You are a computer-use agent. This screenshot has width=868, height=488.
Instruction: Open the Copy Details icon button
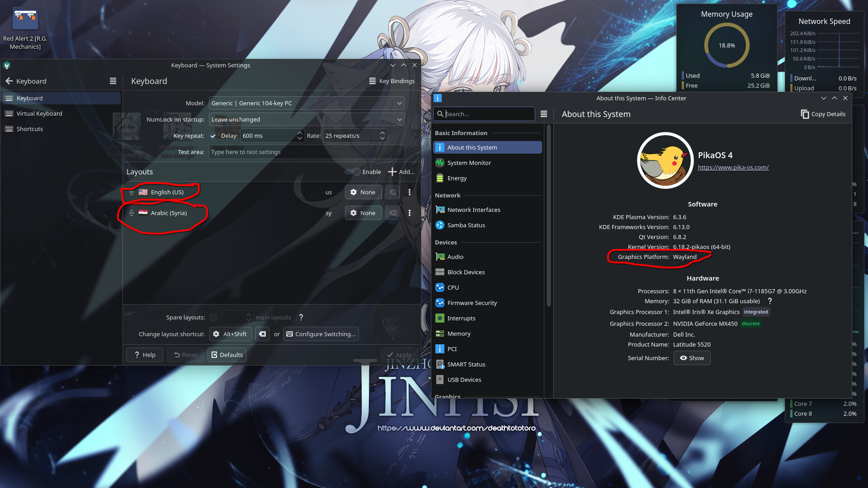coord(805,114)
